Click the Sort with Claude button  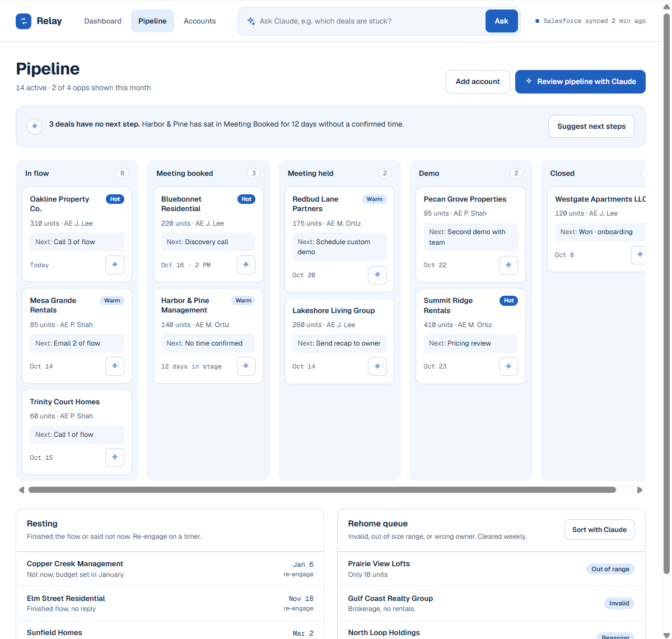click(599, 530)
